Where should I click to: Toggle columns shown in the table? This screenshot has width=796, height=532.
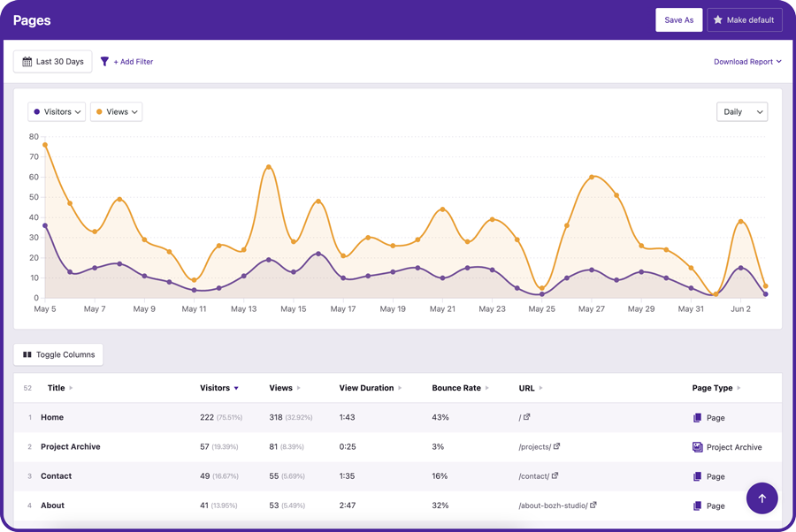[x=58, y=353]
